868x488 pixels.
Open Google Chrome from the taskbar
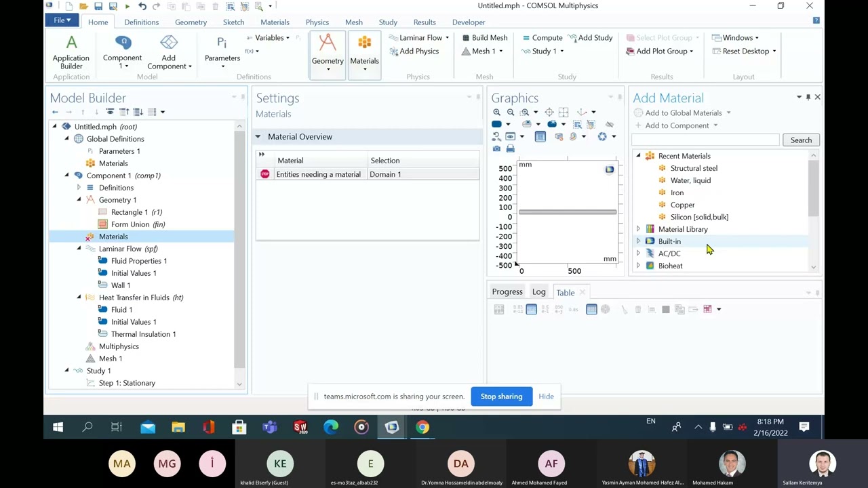422,427
